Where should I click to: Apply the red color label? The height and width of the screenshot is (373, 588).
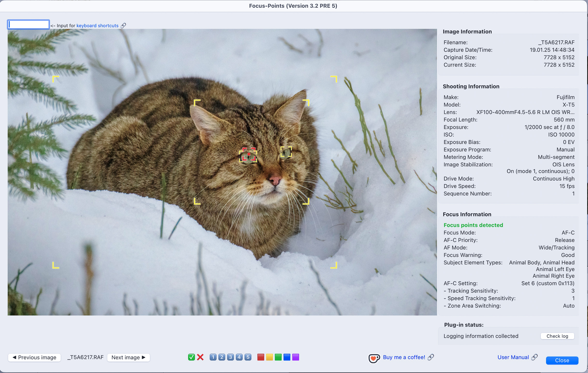pos(261,357)
